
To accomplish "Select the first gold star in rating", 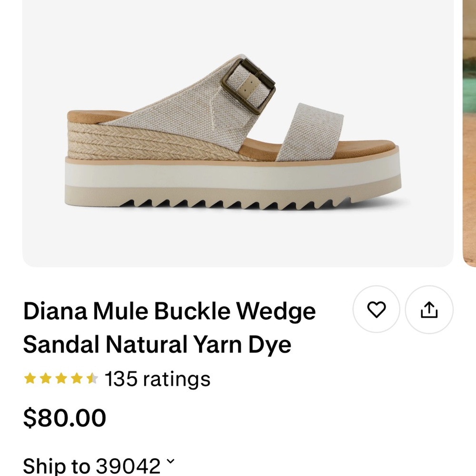I will click(x=30, y=378).
